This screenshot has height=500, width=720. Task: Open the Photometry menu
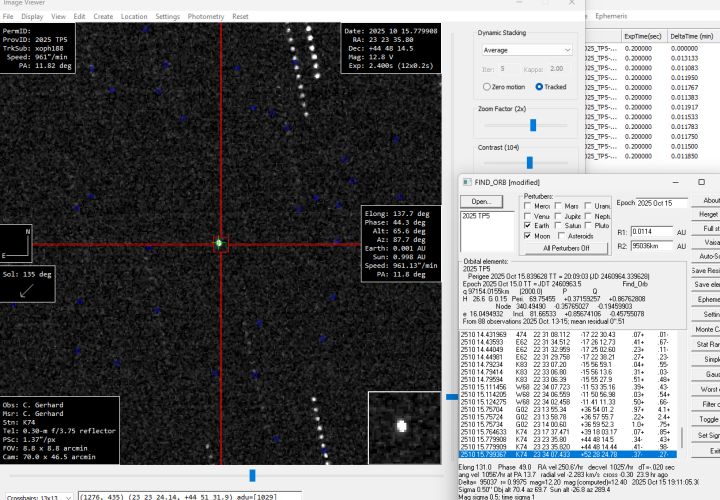pos(205,17)
